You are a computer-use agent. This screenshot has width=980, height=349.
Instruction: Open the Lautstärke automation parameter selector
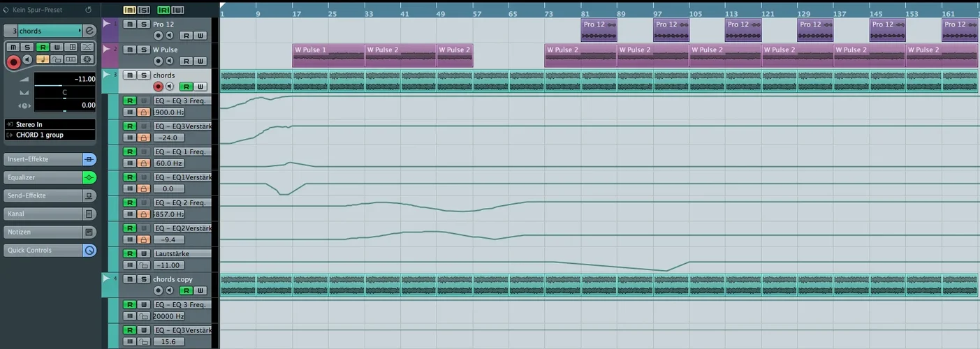(x=182, y=253)
